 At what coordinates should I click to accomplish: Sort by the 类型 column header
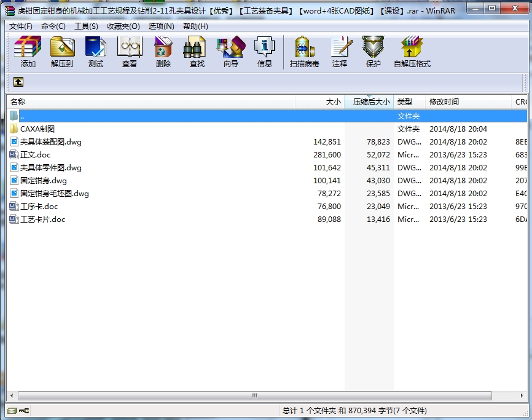(410, 101)
